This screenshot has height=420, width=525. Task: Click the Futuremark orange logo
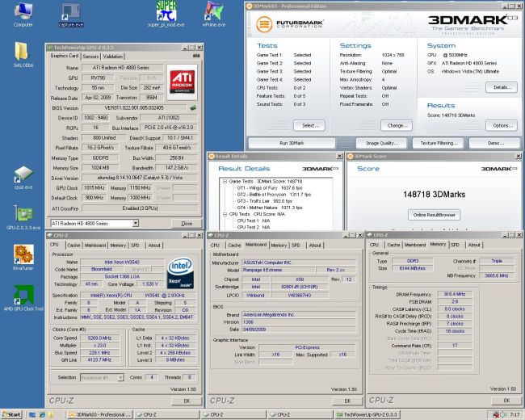click(x=264, y=24)
